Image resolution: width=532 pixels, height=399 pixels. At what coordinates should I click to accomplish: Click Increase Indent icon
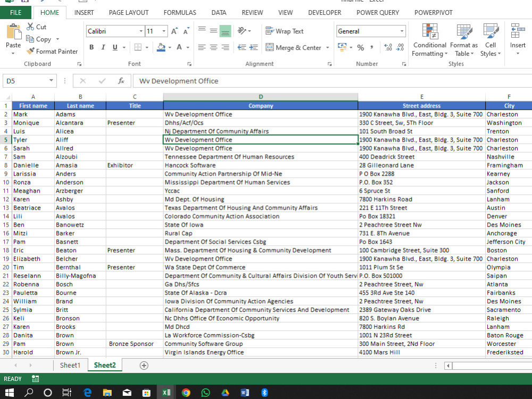point(253,47)
